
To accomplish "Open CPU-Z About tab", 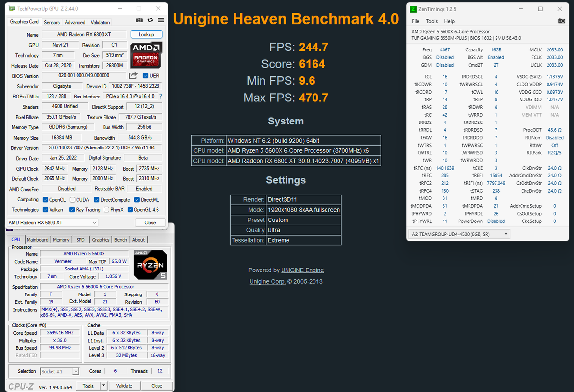I will coord(138,240).
